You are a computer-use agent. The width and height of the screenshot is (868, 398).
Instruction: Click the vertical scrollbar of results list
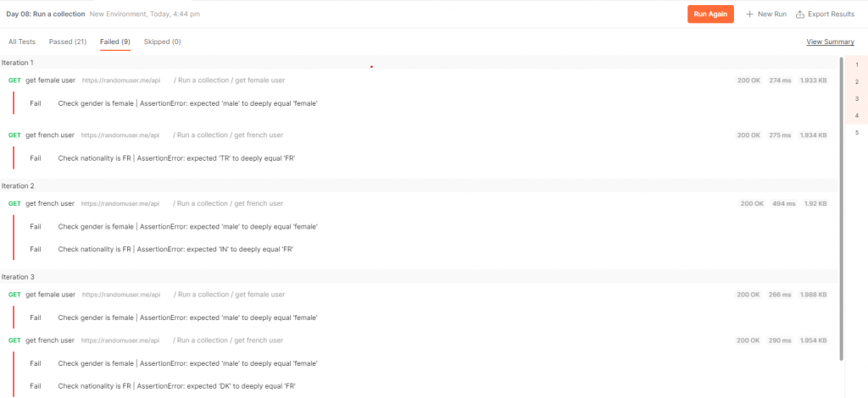(x=842, y=208)
